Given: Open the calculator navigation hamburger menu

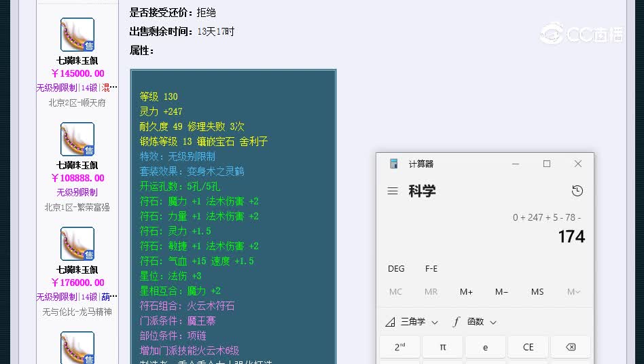Looking at the screenshot, I should point(393,191).
